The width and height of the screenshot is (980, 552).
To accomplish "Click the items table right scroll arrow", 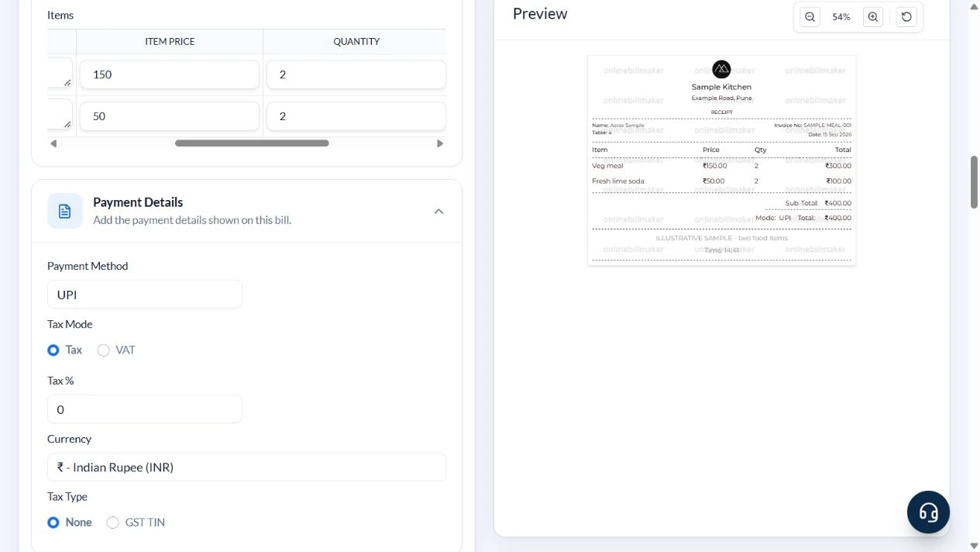I will click(x=440, y=143).
